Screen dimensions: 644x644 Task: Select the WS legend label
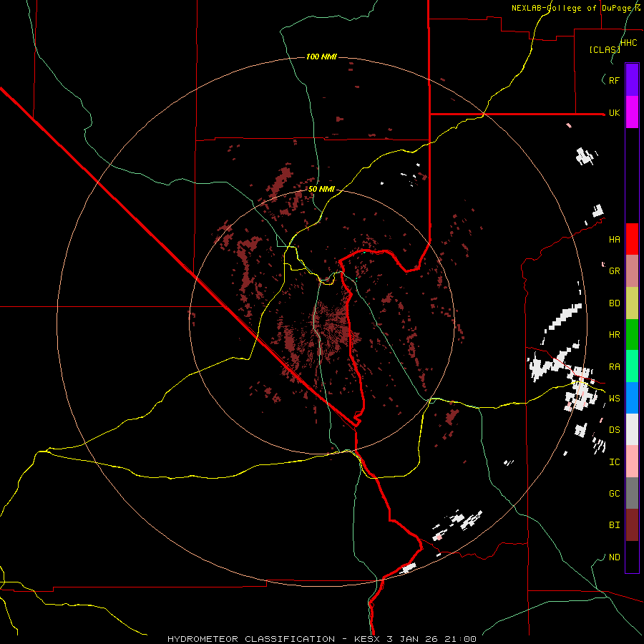614,399
